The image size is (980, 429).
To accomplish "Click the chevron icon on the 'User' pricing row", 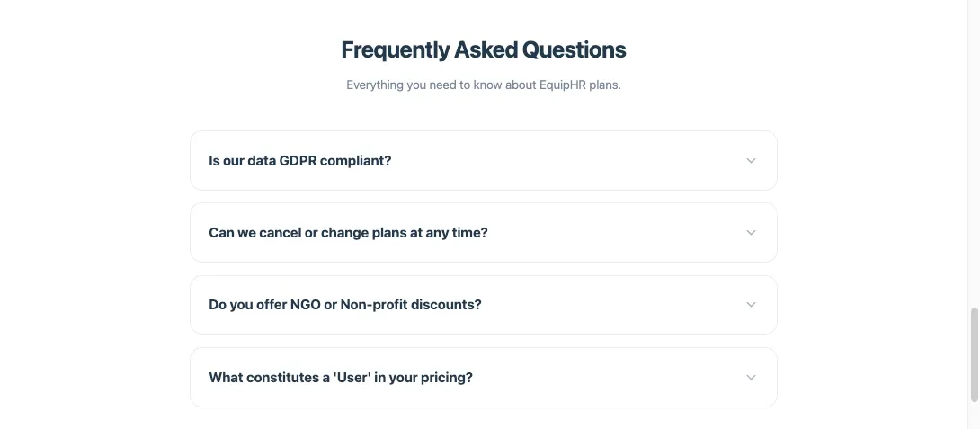I will coord(751,378).
